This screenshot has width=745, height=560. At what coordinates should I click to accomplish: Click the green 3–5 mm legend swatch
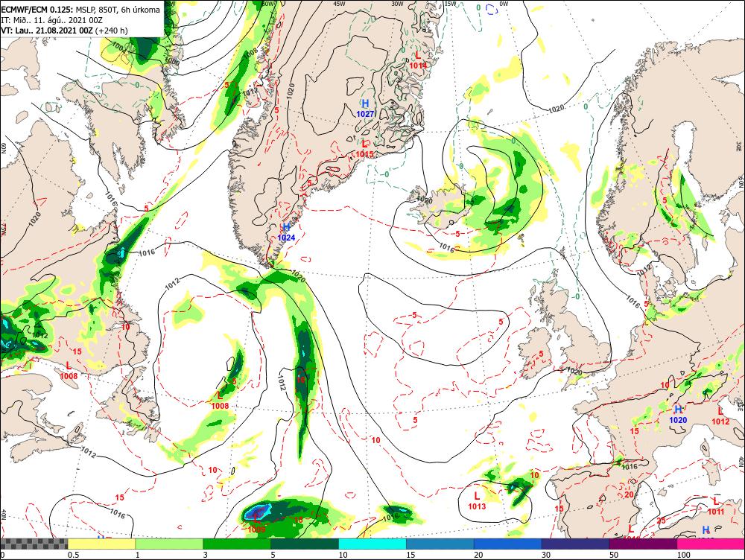point(237,544)
